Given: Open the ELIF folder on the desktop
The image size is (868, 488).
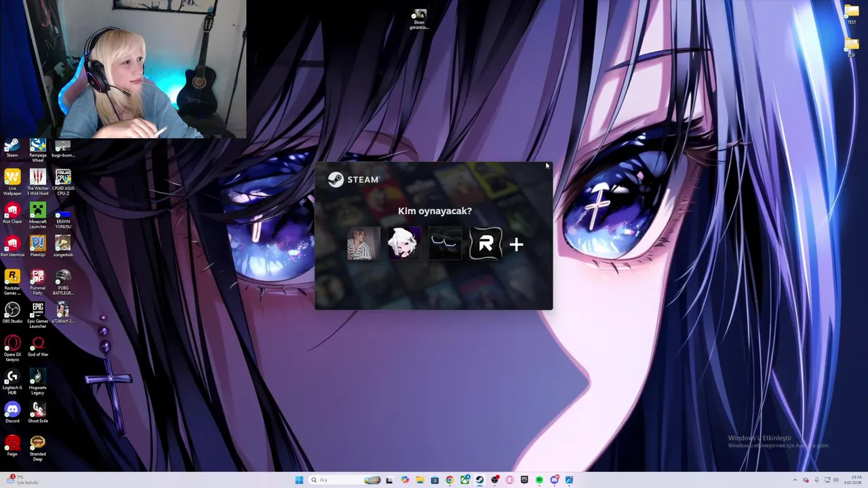Looking at the screenshot, I should pyautogui.click(x=852, y=47).
